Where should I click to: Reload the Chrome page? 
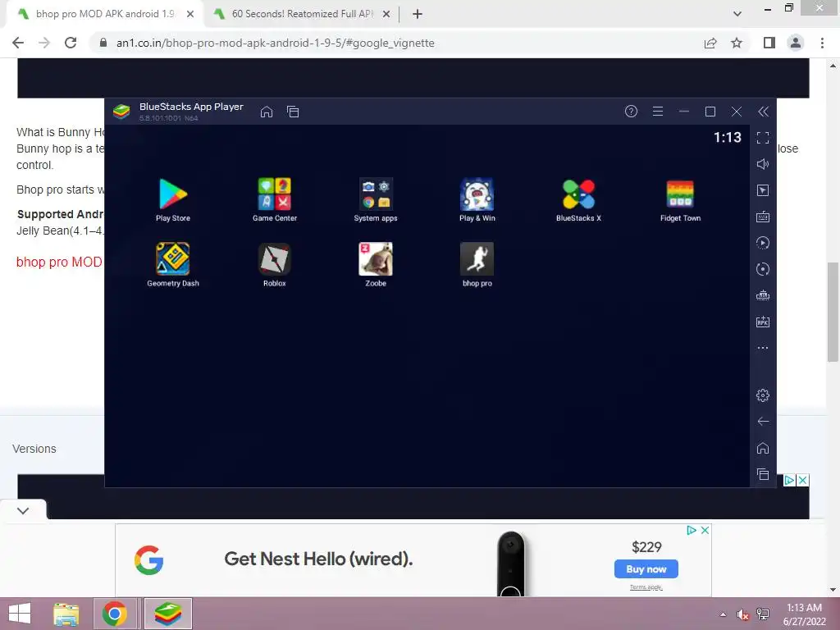click(71, 43)
